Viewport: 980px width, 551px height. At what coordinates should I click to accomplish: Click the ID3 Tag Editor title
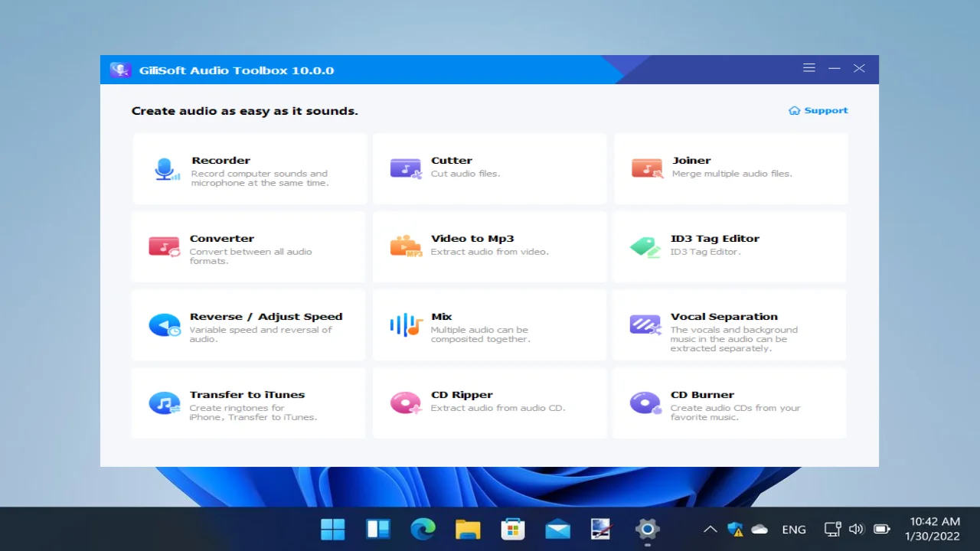(715, 239)
